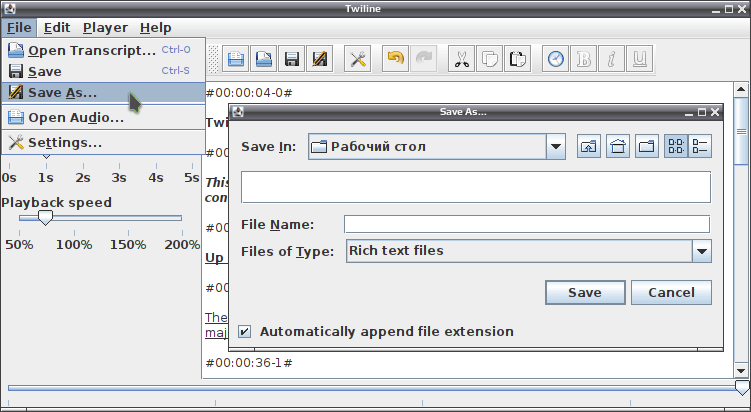Screen dimensions: 751x412
Task: Open the Player menu
Action: (x=105, y=28)
